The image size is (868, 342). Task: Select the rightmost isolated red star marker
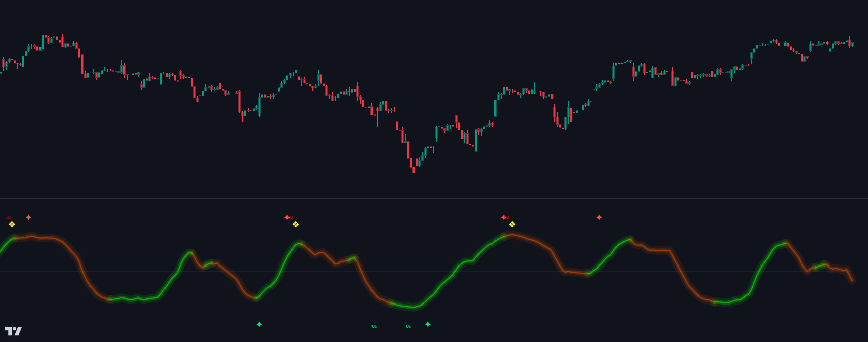click(x=599, y=217)
